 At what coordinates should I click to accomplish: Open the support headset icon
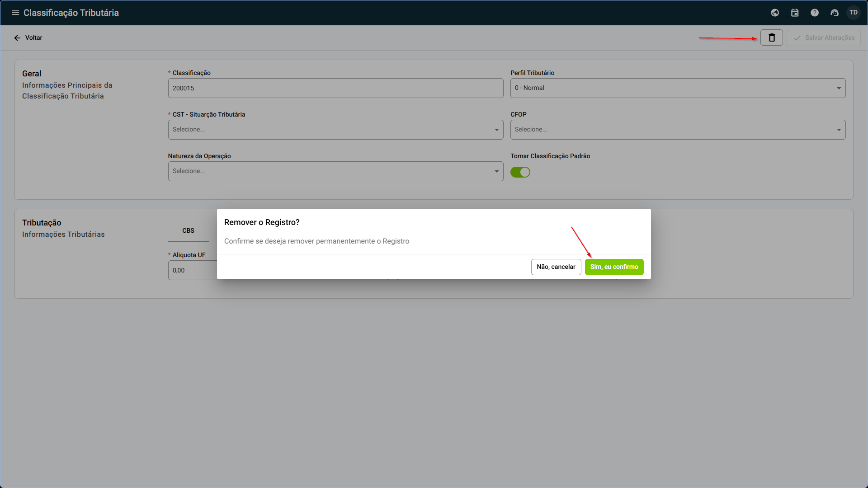pos(835,13)
